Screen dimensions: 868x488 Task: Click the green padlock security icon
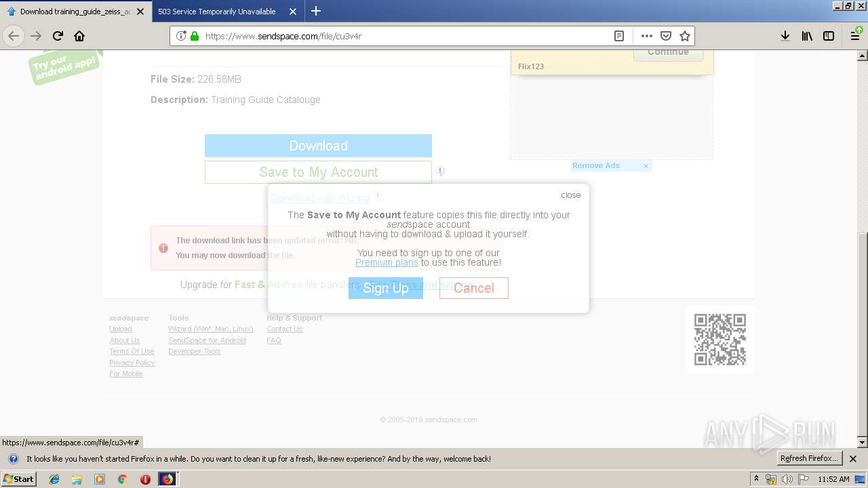pos(194,36)
